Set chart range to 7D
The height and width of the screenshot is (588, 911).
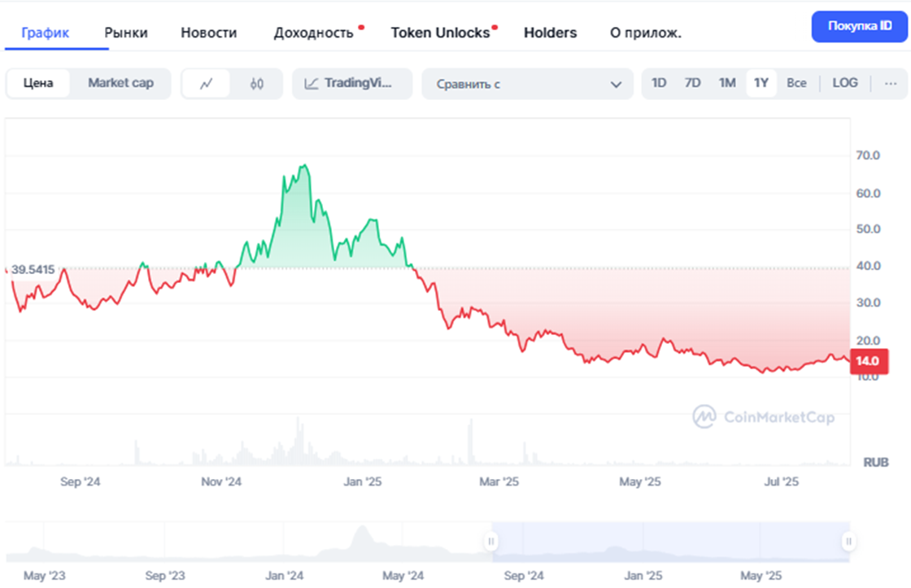692,83
